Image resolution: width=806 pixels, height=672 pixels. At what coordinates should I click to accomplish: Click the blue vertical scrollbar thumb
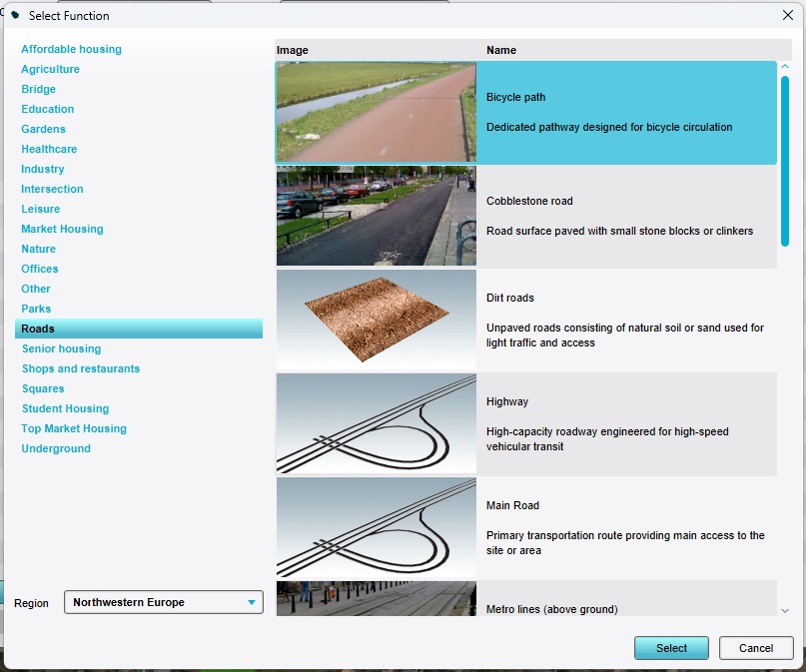pyautogui.click(x=785, y=162)
